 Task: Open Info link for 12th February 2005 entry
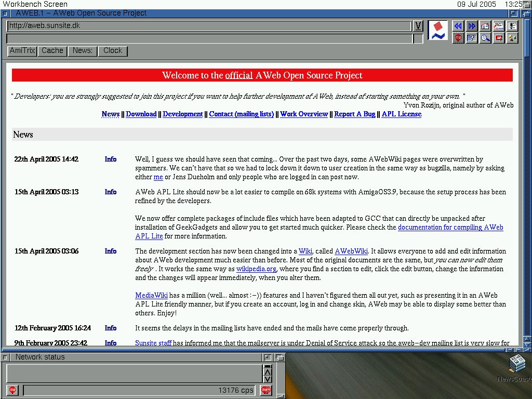coord(111,328)
